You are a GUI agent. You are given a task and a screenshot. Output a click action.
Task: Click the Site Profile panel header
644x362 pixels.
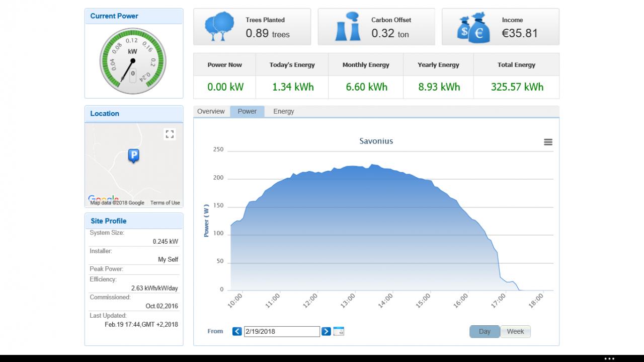point(134,221)
